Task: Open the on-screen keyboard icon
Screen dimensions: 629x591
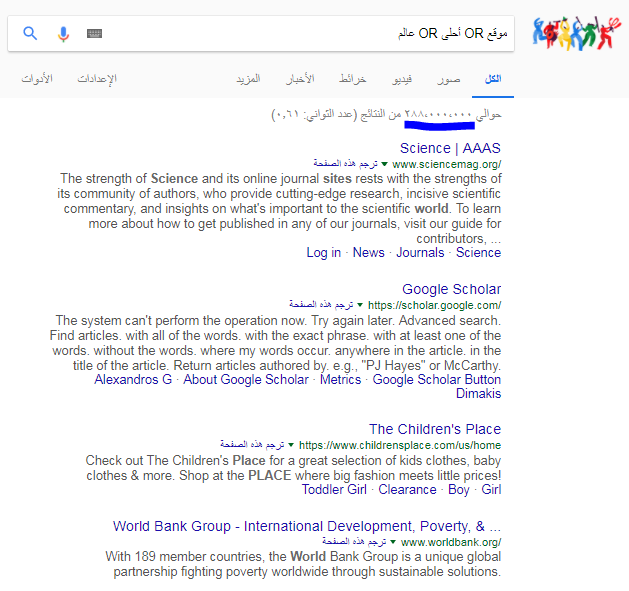Action: [94, 33]
